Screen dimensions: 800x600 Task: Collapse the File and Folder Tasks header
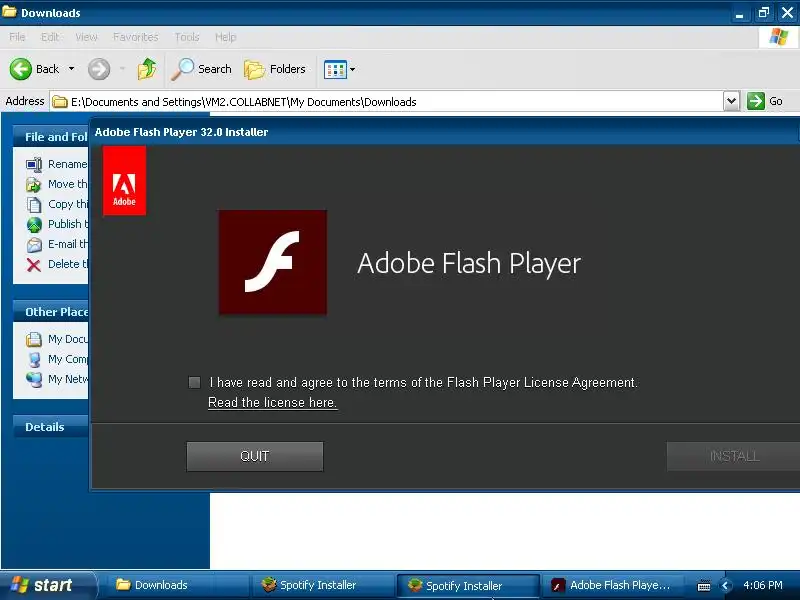(51, 137)
